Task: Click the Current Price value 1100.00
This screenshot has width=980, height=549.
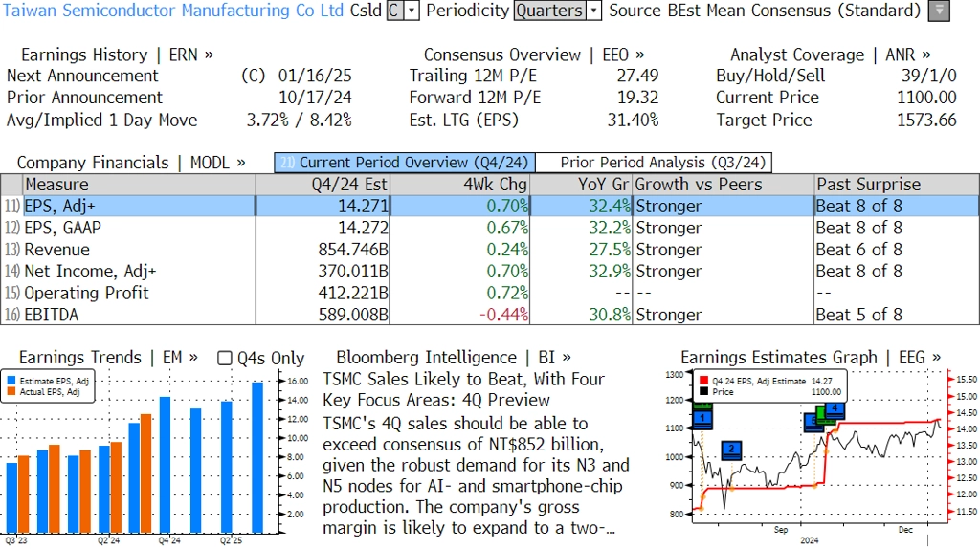Action: point(926,98)
